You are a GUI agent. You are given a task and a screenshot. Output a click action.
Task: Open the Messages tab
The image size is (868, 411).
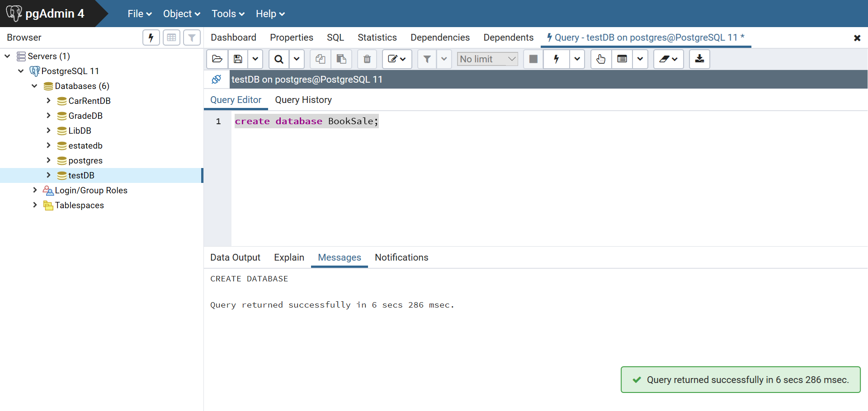pos(339,257)
